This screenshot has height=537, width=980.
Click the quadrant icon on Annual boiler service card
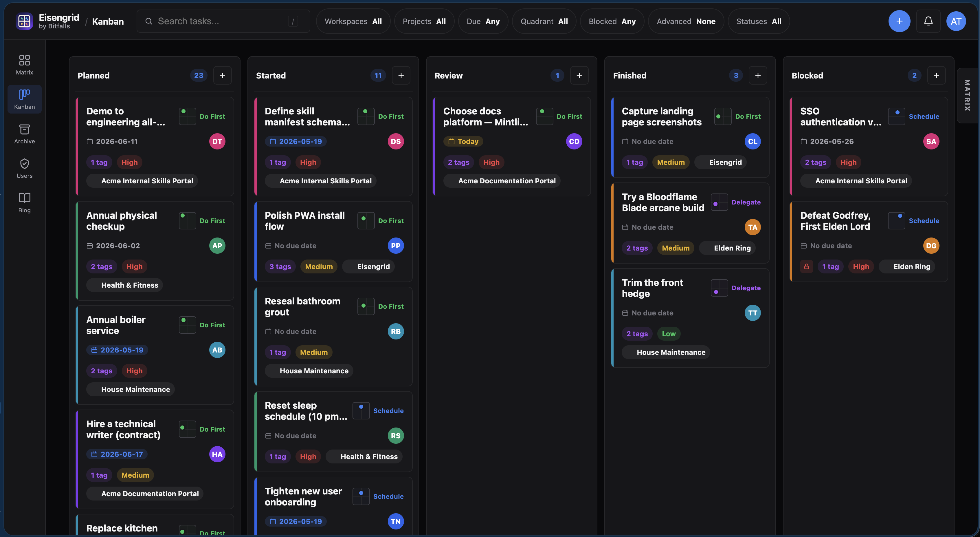point(188,325)
